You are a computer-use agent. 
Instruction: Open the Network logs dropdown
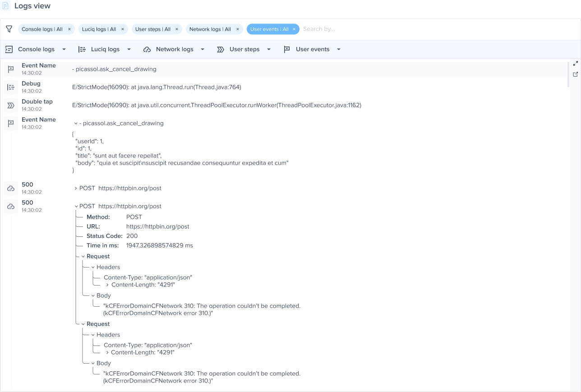[203, 49]
